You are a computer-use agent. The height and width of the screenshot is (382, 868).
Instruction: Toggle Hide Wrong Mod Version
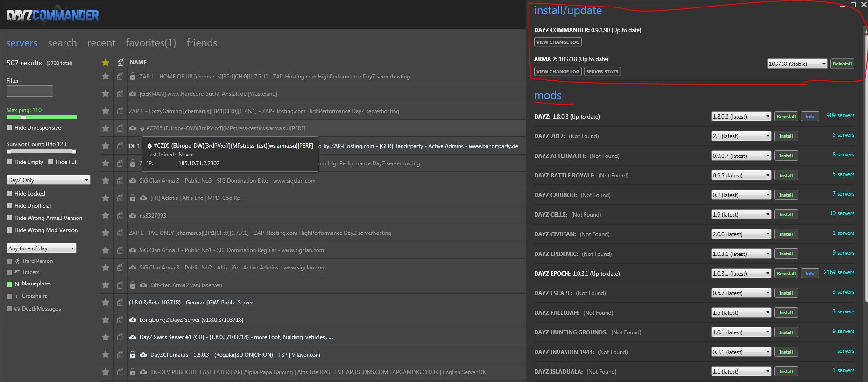click(x=9, y=230)
